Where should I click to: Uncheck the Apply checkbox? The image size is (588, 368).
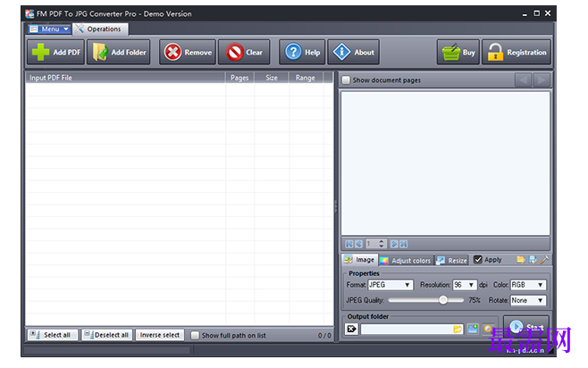click(x=478, y=260)
